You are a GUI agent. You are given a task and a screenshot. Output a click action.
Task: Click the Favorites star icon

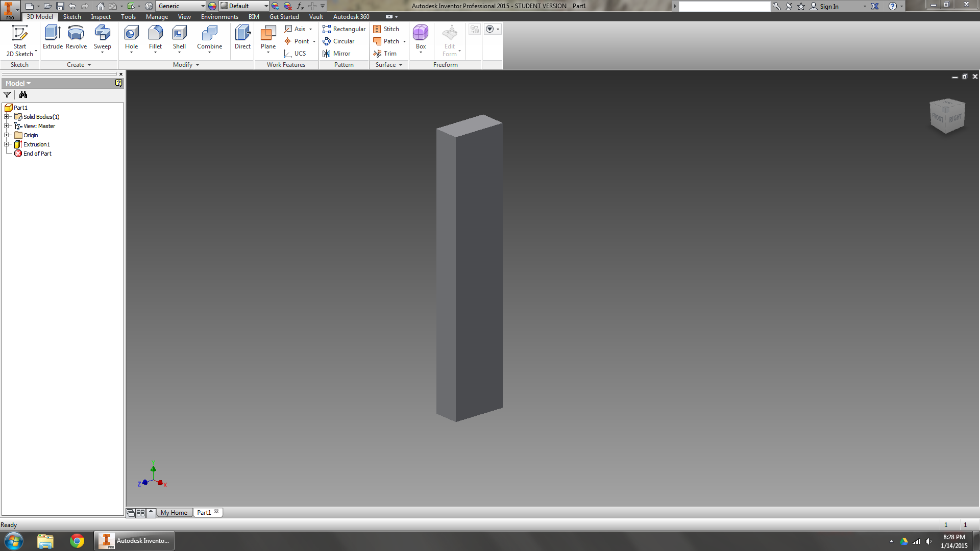coord(801,6)
